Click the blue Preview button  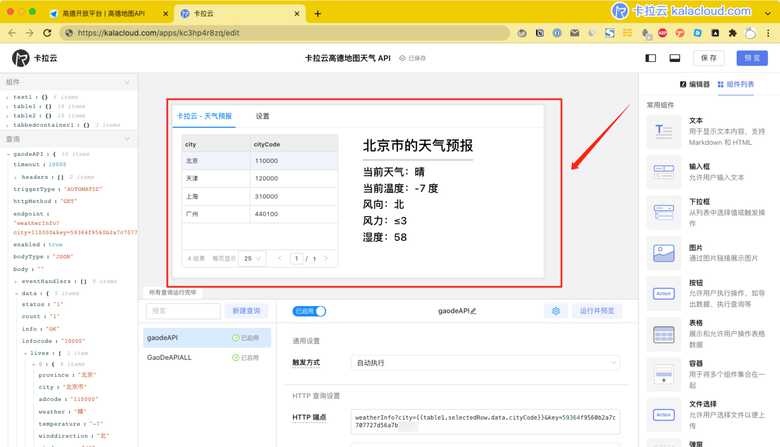click(x=752, y=58)
